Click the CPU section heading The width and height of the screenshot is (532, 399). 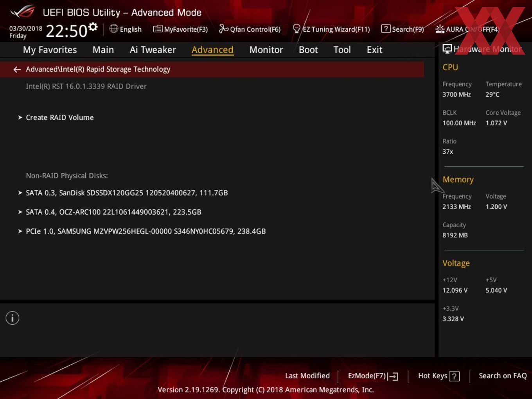tap(450, 67)
